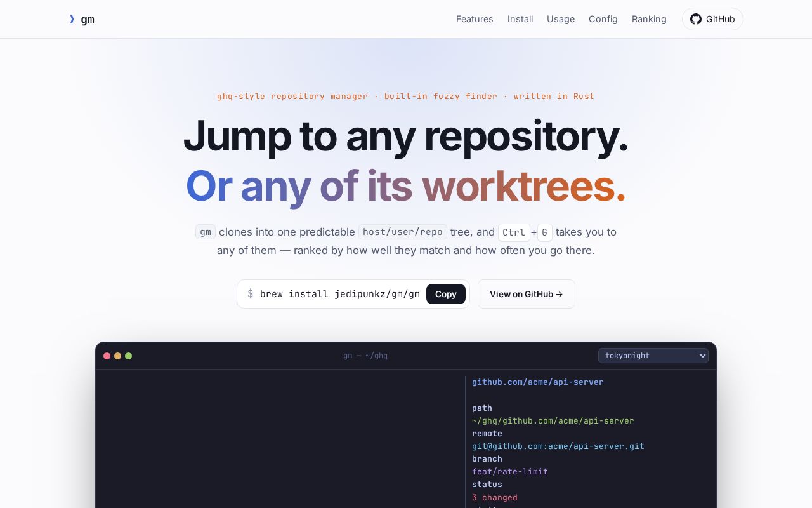Click the GitHub octocat icon in navbar
812x508 pixels.
pyautogui.click(x=696, y=19)
